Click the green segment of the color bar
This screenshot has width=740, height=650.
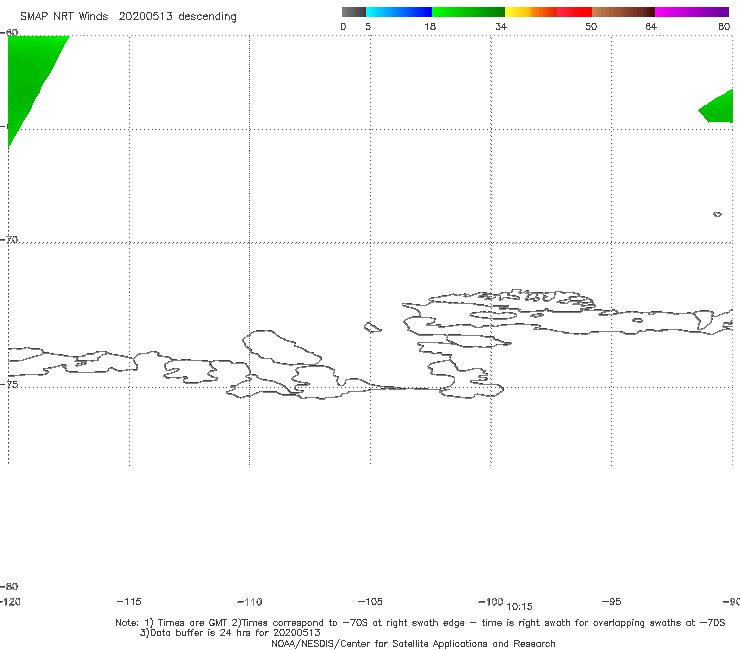pos(468,12)
